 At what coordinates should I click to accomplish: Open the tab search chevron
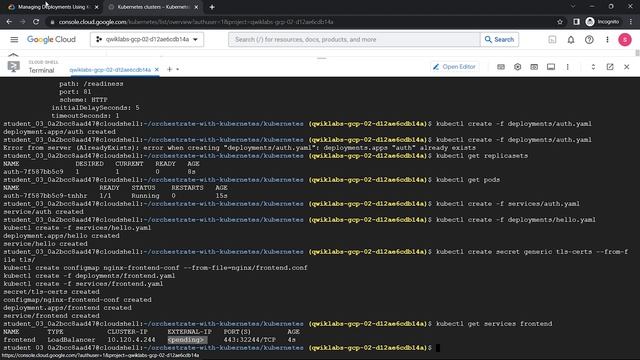pos(573,7)
